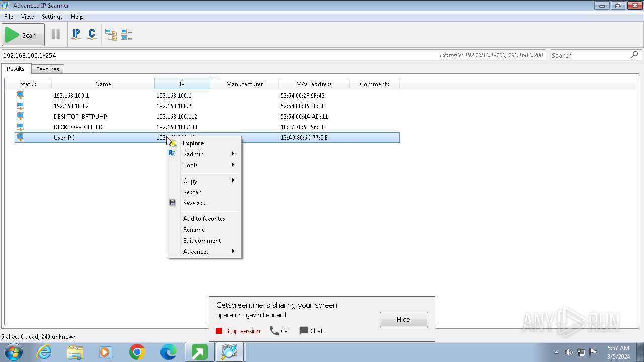This screenshot has width=644, height=362.
Task: Click Advanced IP Scanner taskbar icon
Action: click(230, 352)
